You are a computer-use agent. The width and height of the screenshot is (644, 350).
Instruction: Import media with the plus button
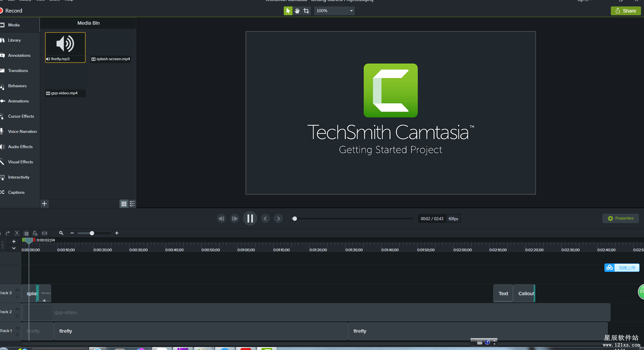tap(44, 204)
